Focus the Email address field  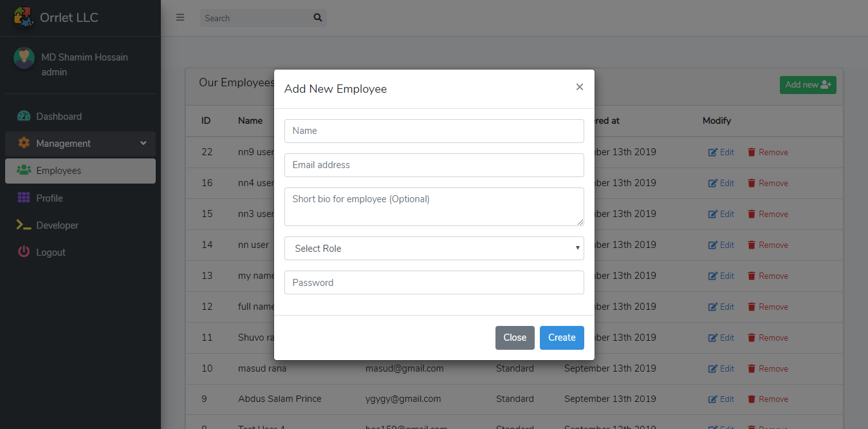coord(434,165)
